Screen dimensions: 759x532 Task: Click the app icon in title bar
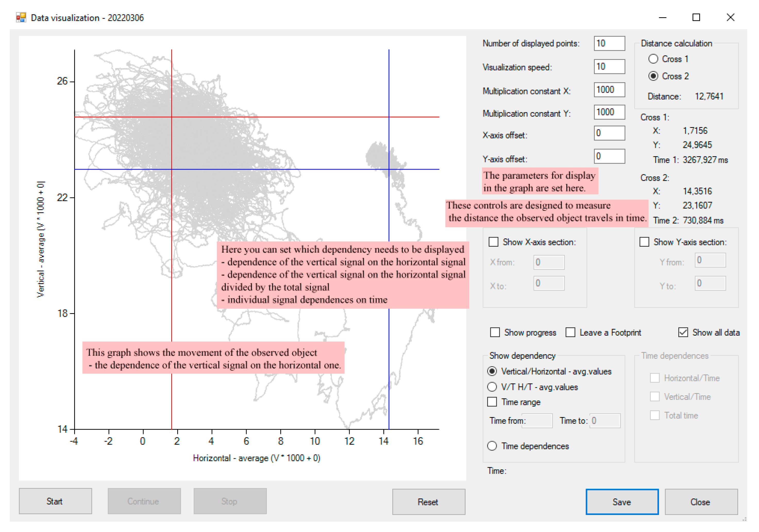[21, 18]
